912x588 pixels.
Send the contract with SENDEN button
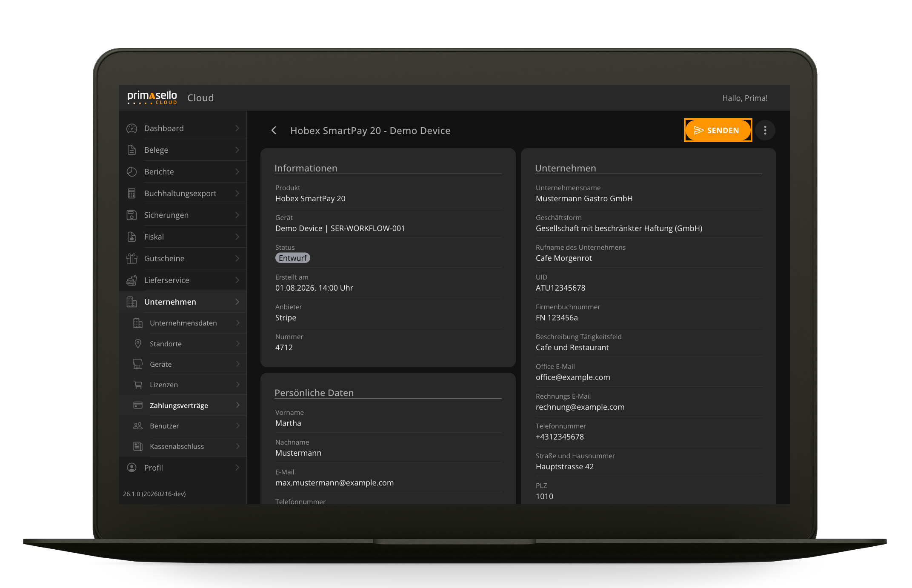tap(718, 130)
